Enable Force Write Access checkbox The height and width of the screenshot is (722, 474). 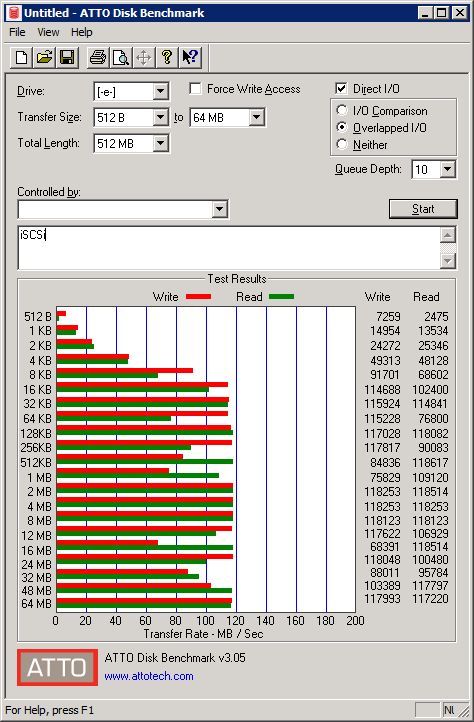pos(195,88)
